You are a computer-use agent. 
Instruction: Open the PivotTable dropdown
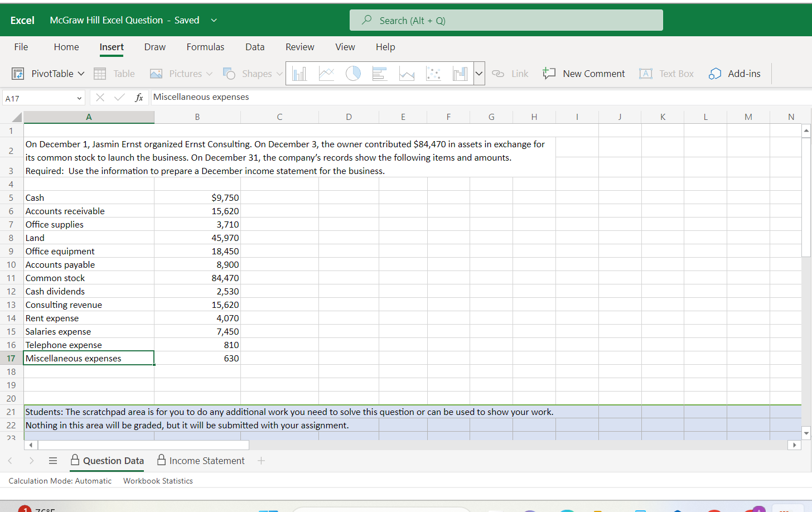click(x=81, y=74)
